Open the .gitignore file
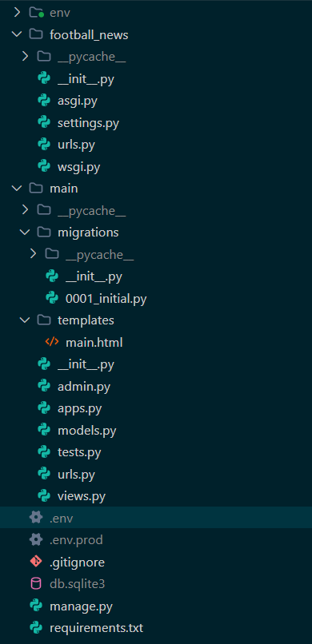 click(x=77, y=563)
